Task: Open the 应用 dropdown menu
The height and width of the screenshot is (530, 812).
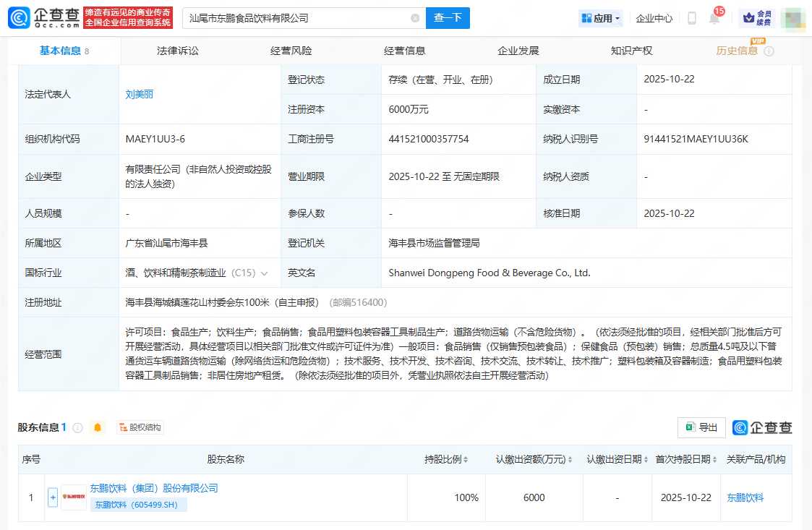Action: pos(600,18)
